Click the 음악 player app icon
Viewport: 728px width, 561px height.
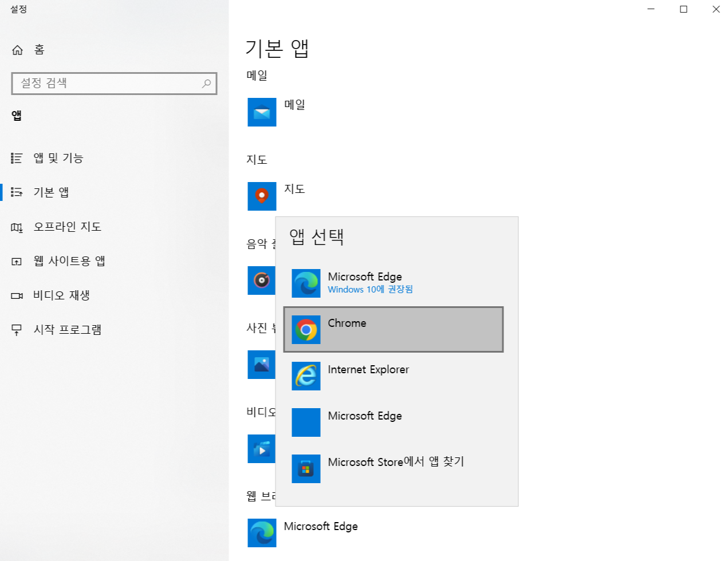click(x=262, y=280)
